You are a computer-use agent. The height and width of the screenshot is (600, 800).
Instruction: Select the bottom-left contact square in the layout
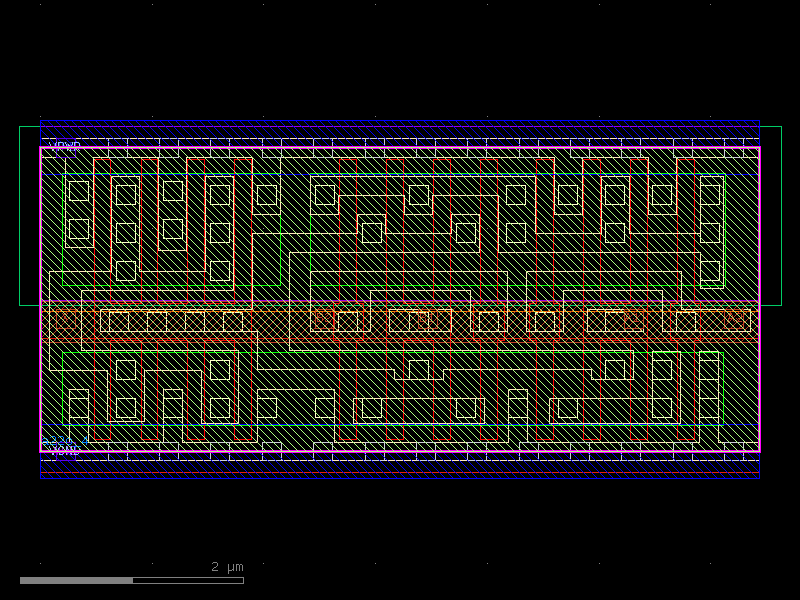click(78, 408)
